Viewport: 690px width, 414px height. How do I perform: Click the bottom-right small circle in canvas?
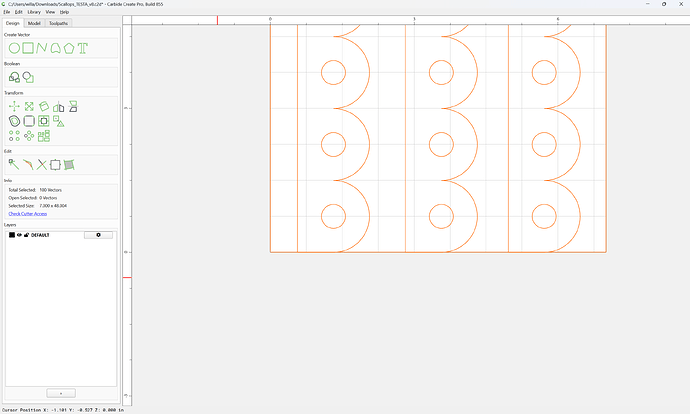(x=544, y=216)
